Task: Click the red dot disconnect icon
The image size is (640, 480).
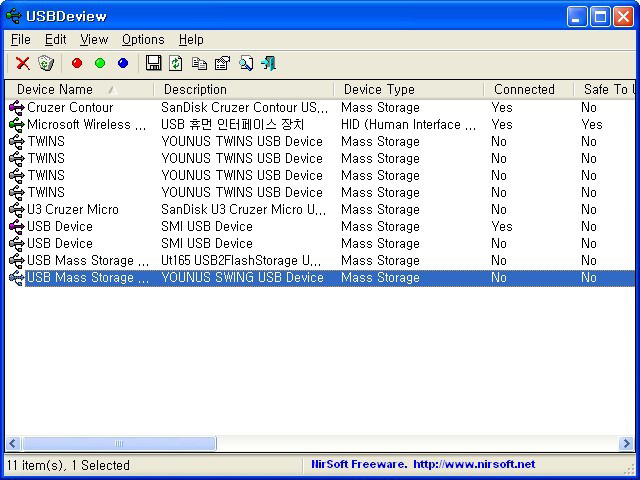Action: [x=77, y=63]
